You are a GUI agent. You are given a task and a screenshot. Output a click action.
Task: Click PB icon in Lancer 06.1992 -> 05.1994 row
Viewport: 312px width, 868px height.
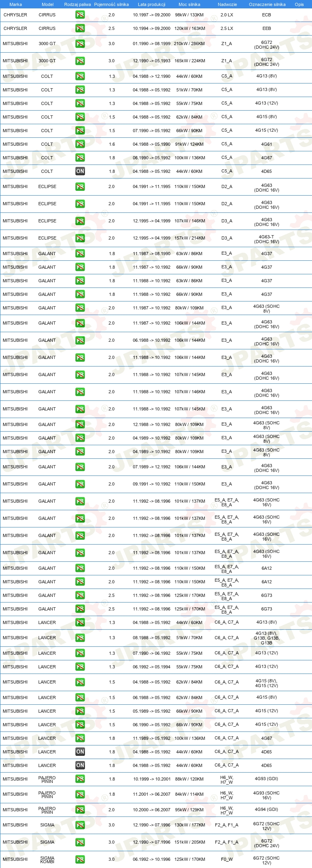[x=80, y=667]
